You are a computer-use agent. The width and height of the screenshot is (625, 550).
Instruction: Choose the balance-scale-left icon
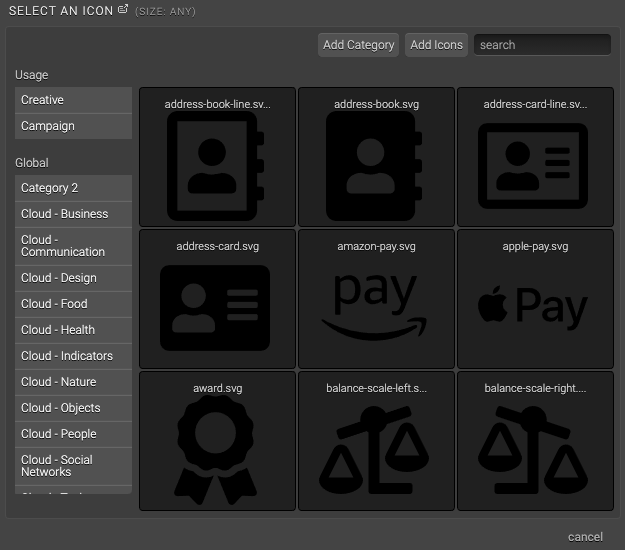click(376, 441)
